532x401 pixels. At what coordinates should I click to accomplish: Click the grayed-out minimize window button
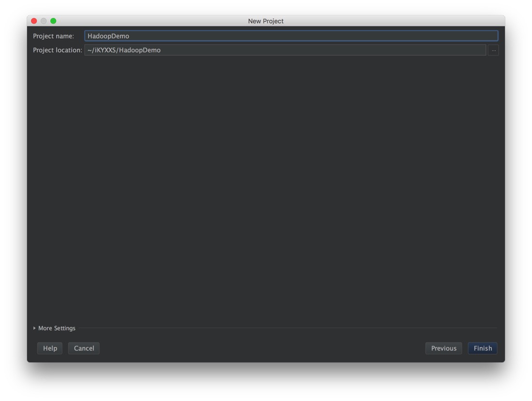click(x=44, y=21)
